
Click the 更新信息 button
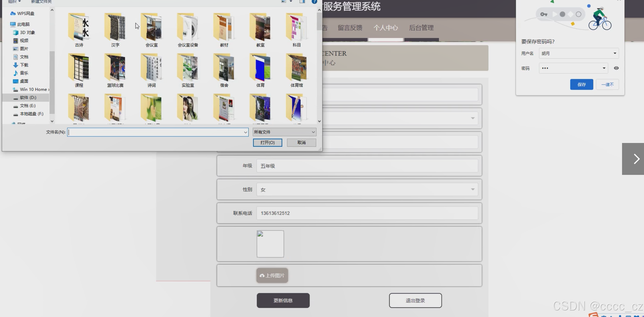click(x=283, y=300)
